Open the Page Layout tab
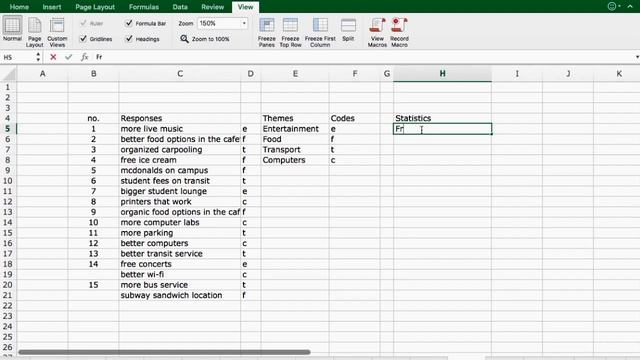Image resolution: width=640 pixels, height=360 pixels. (x=95, y=7)
